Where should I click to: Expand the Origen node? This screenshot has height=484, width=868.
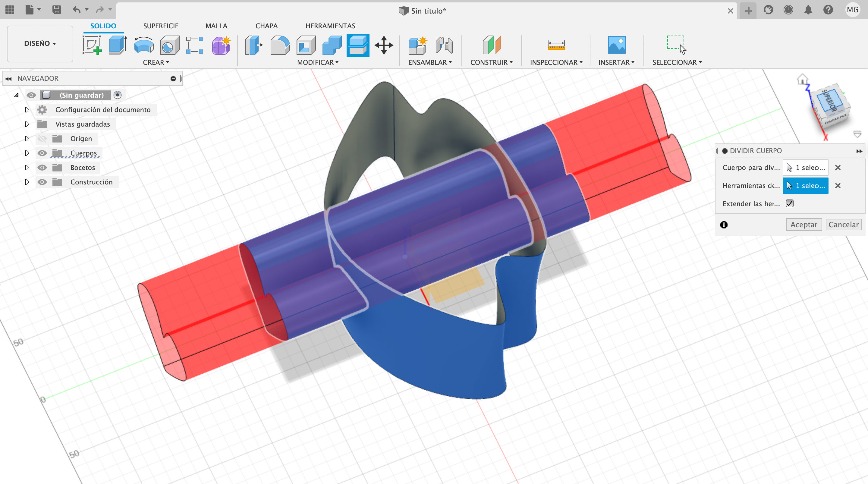[27, 139]
